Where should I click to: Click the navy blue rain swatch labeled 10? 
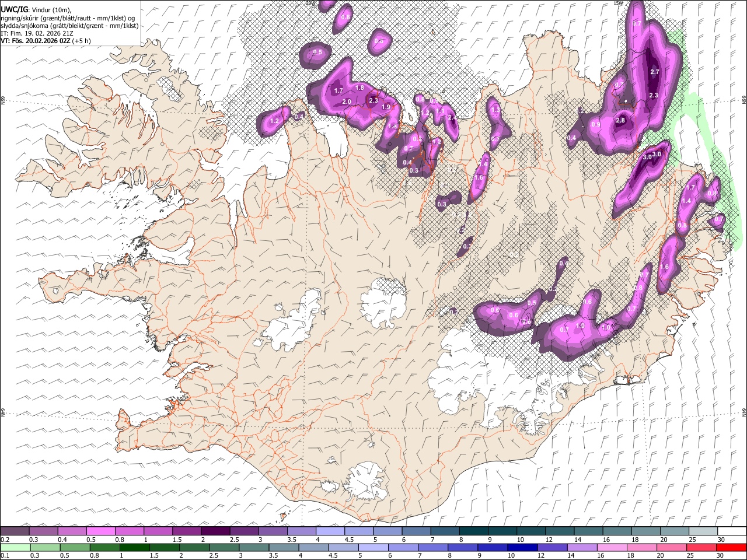(x=522, y=548)
